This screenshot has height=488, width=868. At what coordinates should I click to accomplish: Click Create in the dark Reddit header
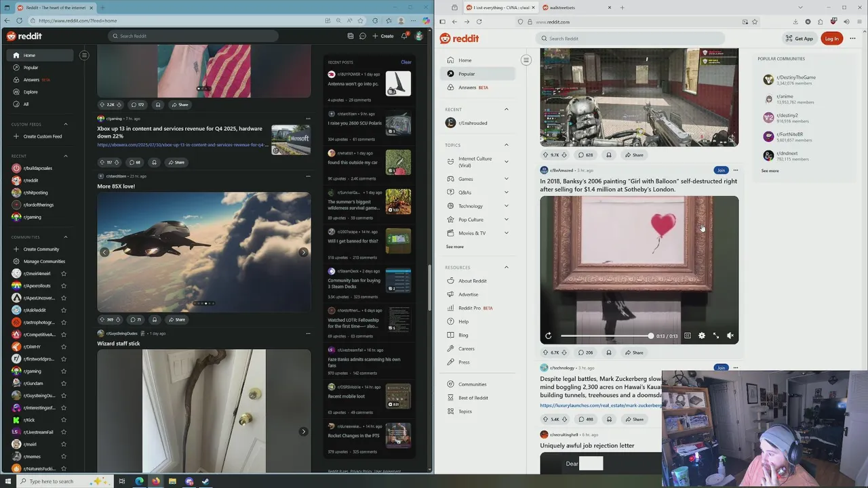pyautogui.click(x=384, y=36)
